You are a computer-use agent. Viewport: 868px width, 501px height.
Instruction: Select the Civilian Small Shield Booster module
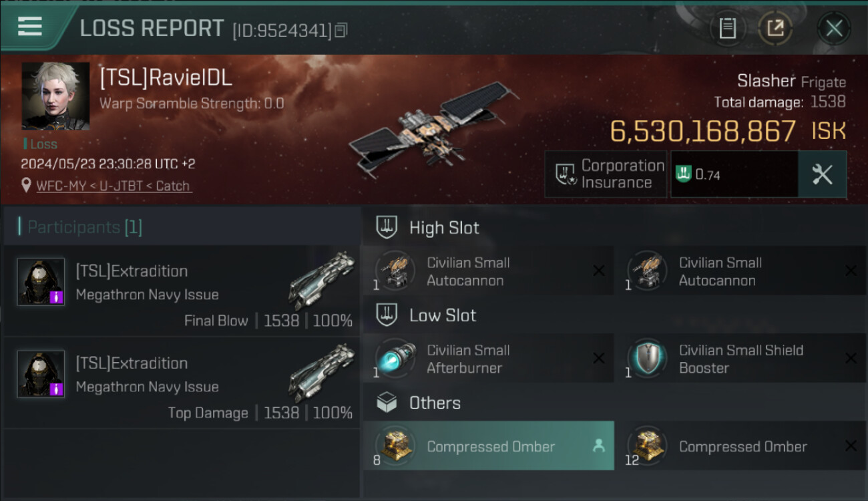(x=740, y=359)
